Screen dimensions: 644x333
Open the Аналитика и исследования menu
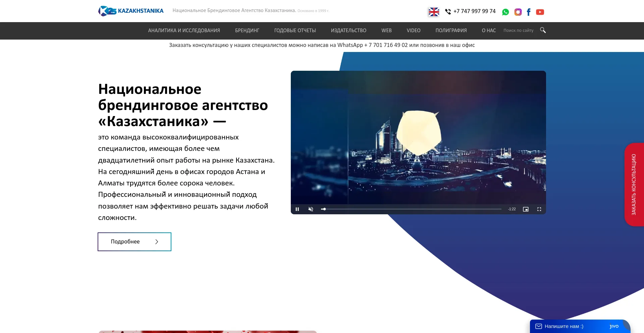point(184,31)
